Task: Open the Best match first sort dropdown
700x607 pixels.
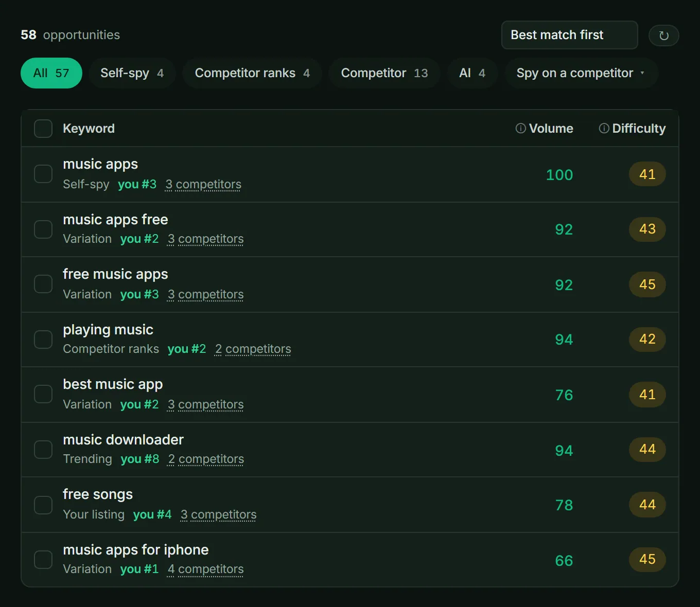Action: [569, 35]
